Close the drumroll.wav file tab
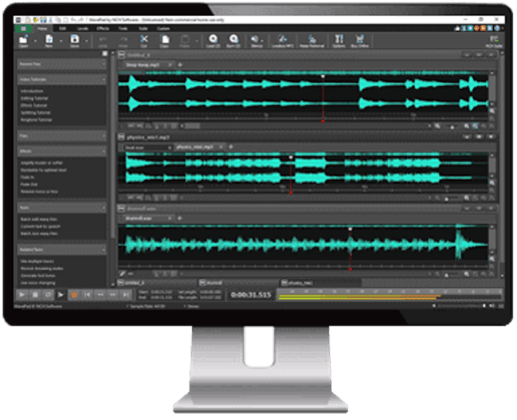The height and width of the screenshot is (420, 517). click(x=169, y=218)
